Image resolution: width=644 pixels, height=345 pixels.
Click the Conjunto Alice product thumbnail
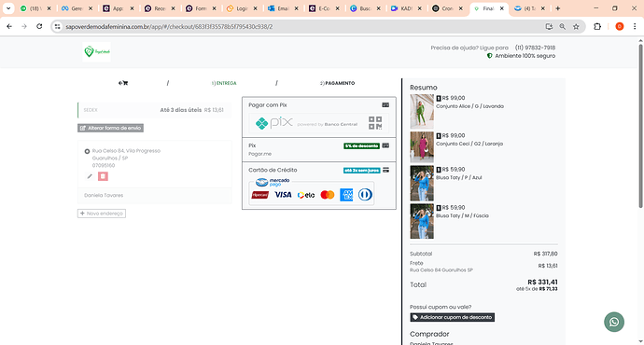click(422, 111)
